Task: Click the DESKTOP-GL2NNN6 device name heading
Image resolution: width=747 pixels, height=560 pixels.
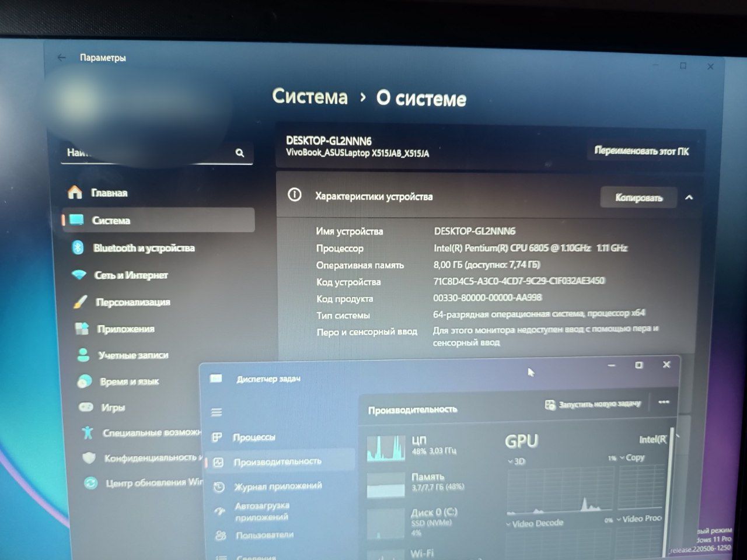Action: (329, 141)
